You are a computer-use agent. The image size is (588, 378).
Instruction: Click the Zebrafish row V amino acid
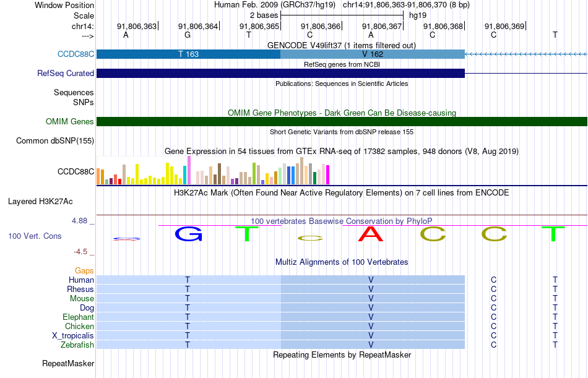(371, 345)
